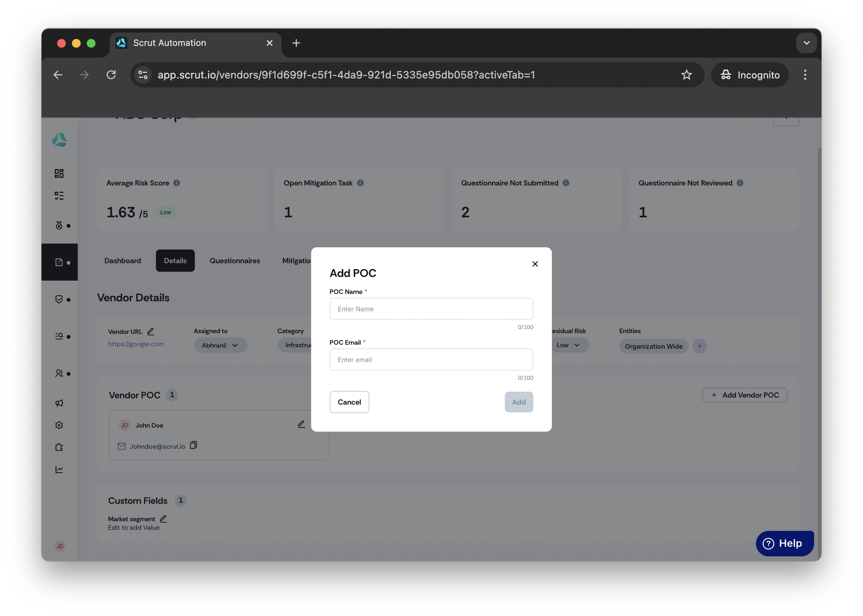This screenshot has height=616, width=863.
Task: Open the search list sidebar icon
Action: pyautogui.click(x=59, y=337)
